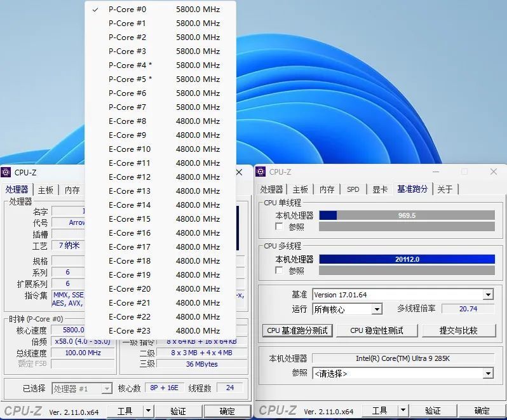Viewport: 507px width, 420px height.
Task: Click the multi-thread 20112.0 score bar
Action: [x=407, y=259]
